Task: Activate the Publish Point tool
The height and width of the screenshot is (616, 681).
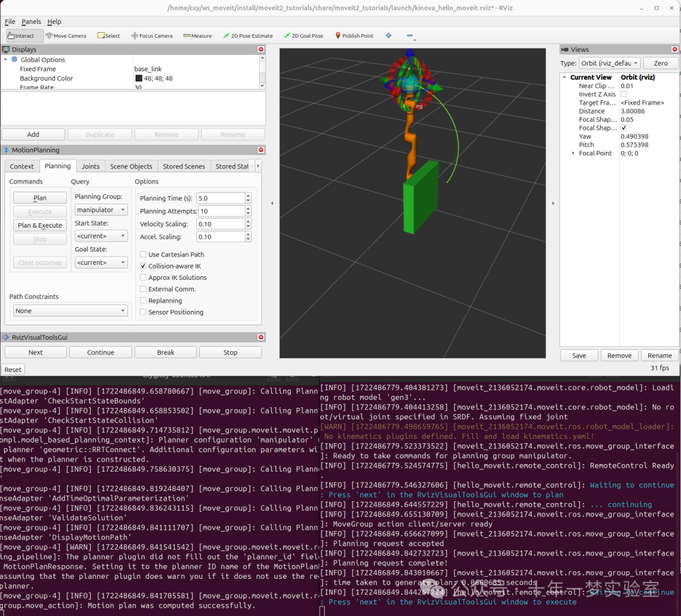Action: tap(354, 35)
